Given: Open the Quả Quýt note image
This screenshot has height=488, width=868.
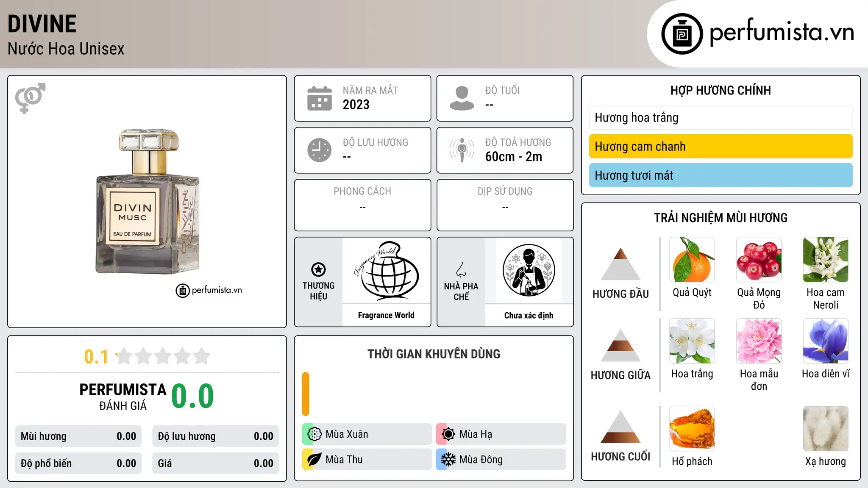Looking at the screenshot, I should click(x=692, y=260).
